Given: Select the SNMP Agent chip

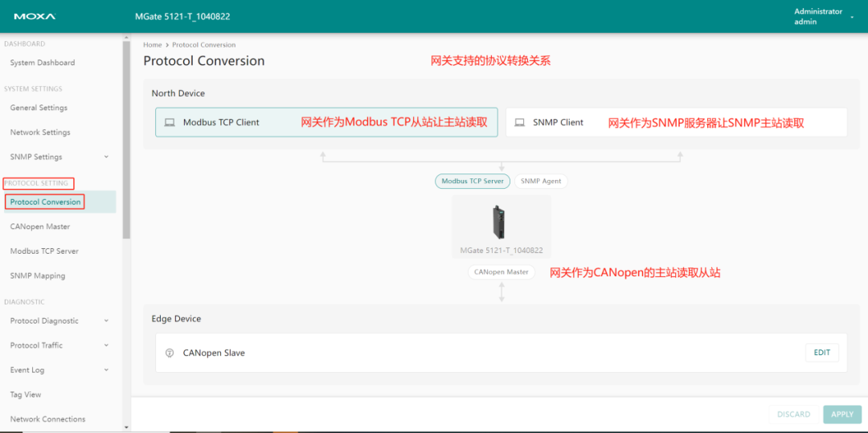Looking at the screenshot, I should (x=541, y=181).
